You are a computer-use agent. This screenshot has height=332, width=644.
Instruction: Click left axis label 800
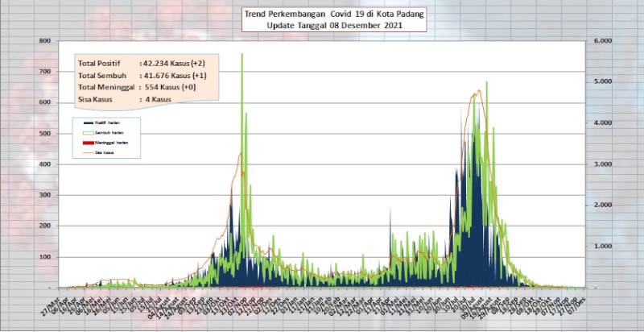click(x=45, y=41)
